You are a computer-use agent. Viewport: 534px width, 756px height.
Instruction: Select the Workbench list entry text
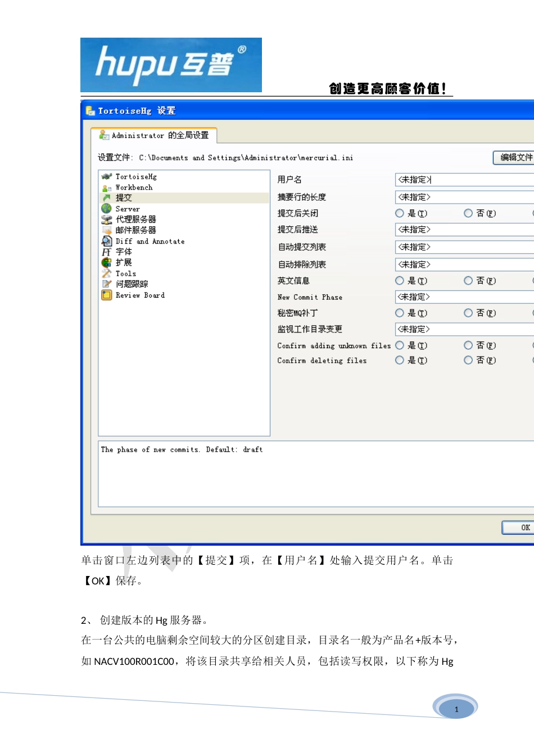(134, 188)
